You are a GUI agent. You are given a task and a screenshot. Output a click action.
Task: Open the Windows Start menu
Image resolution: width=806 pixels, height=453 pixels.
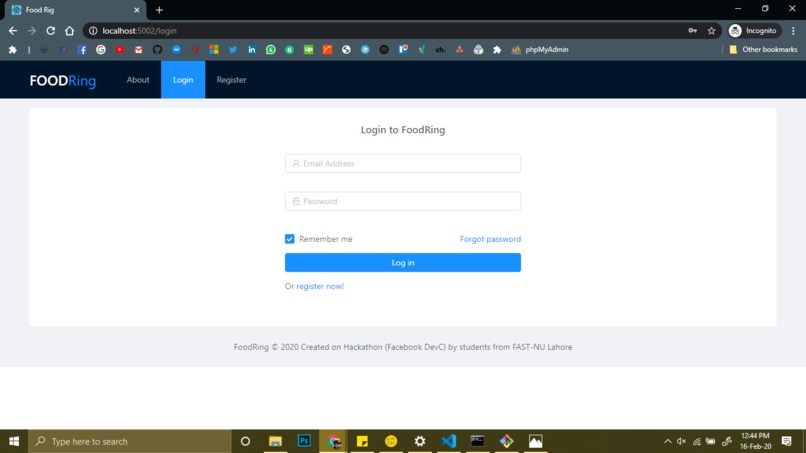point(14,441)
